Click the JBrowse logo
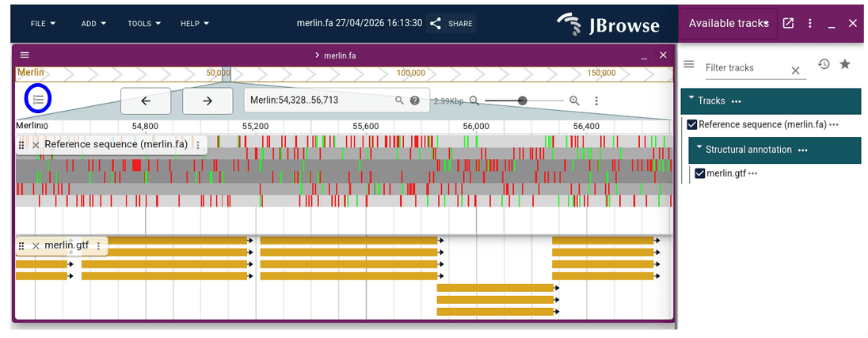 click(x=607, y=25)
